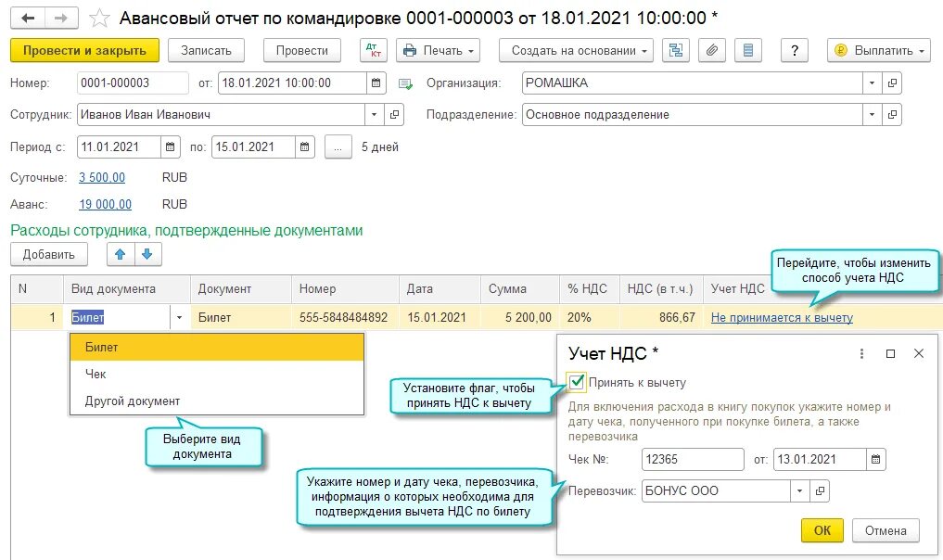This screenshot has width=943, height=560.
Task: Expand the Подразделение dropdown arrow
Action: (872, 114)
